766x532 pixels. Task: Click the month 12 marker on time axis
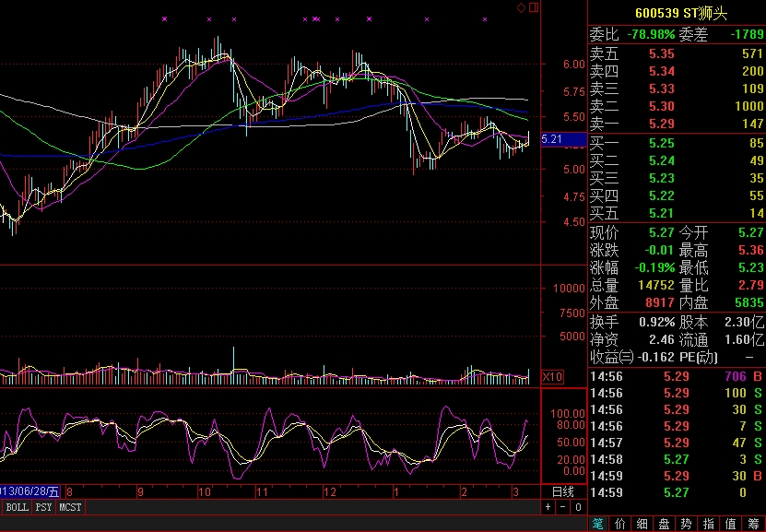(330, 492)
